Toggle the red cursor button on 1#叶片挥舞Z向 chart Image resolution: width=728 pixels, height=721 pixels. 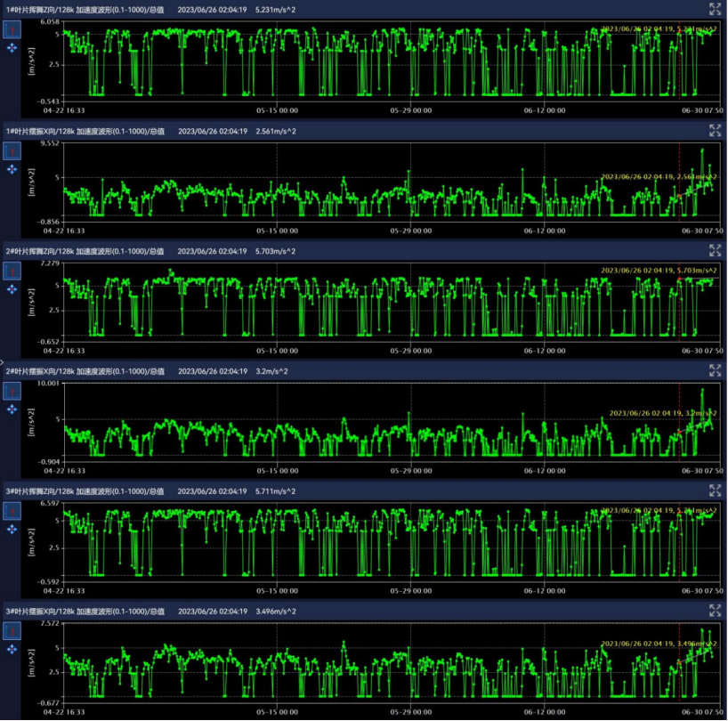12,28
